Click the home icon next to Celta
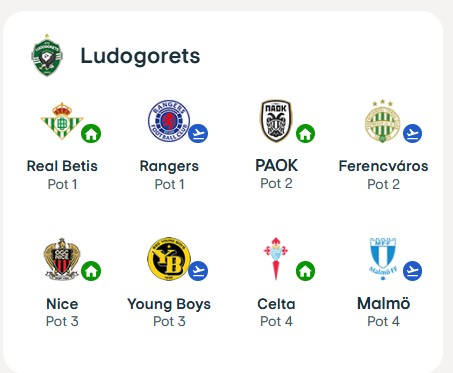 click(x=305, y=271)
